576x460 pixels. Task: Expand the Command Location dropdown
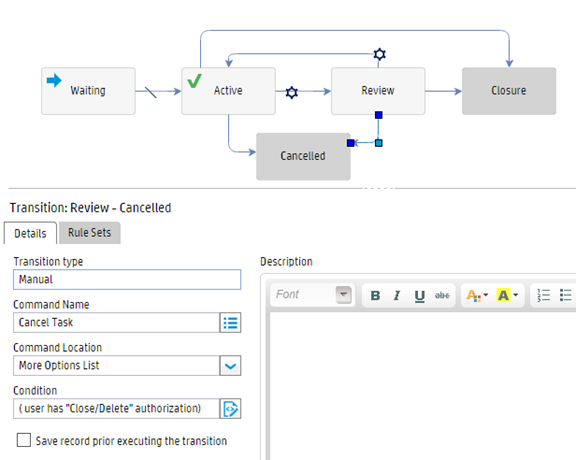(x=230, y=366)
